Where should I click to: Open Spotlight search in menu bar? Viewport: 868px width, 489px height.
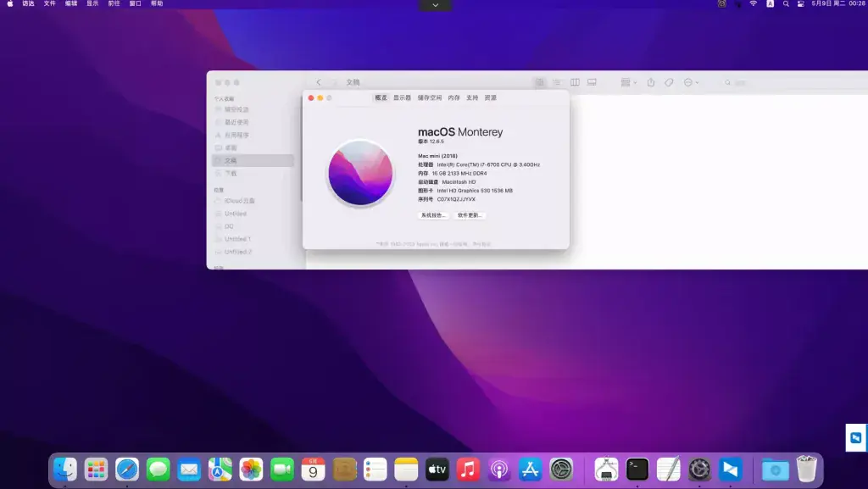[x=786, y=3]
